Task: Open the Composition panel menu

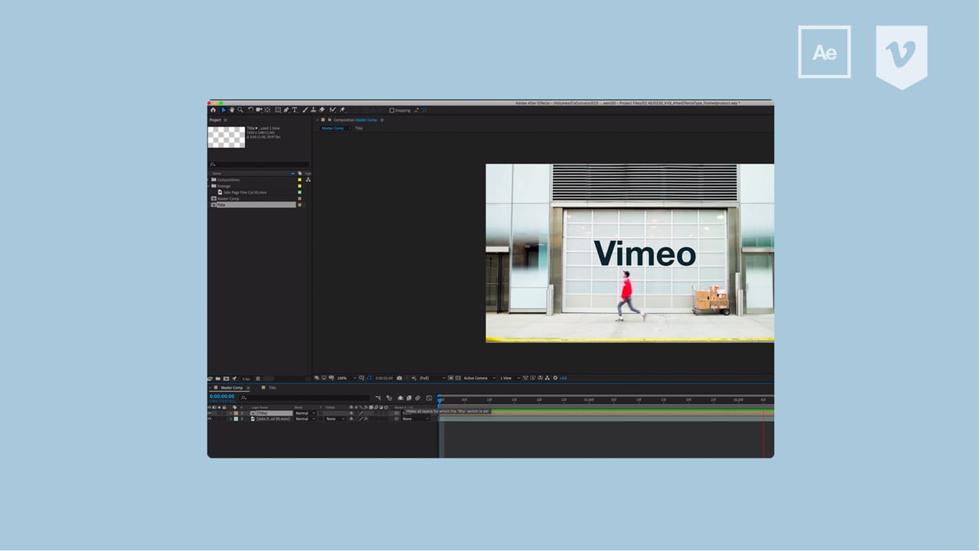Action: pyautogui.click(x=382, y=120)
